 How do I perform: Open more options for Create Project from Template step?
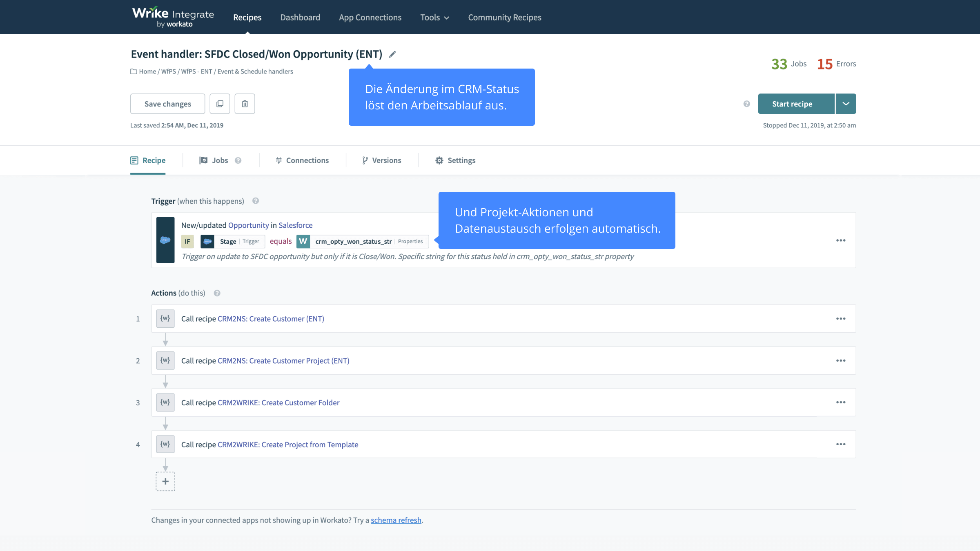(x=841, y=444)
